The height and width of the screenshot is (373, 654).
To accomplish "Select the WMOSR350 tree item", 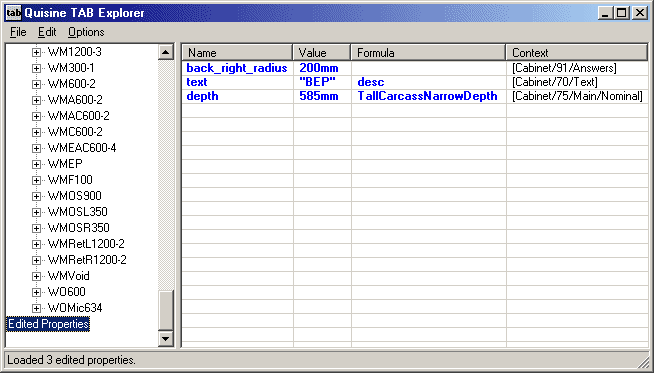I will [79, 228].
